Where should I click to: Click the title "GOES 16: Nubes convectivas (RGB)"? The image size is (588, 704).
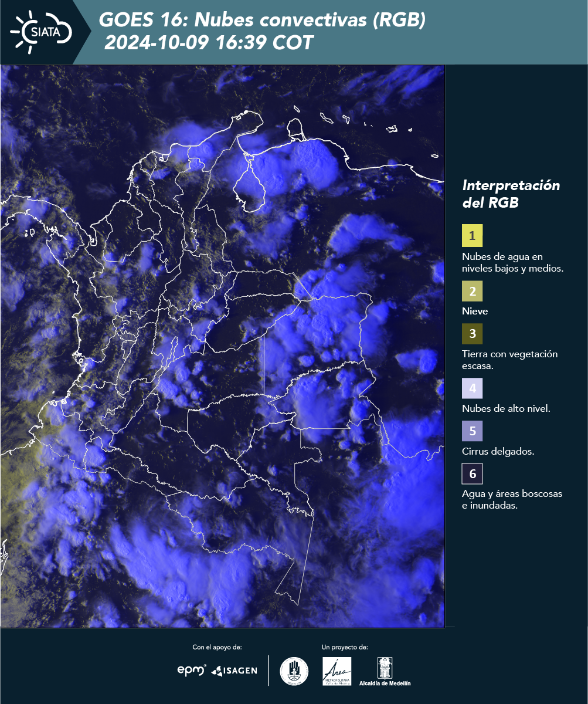point(262,21)
